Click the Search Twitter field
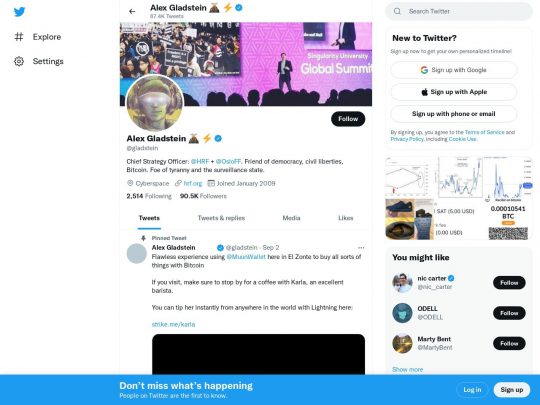The height and width of the screenshot is (405, 540). (x=459, y=11)
